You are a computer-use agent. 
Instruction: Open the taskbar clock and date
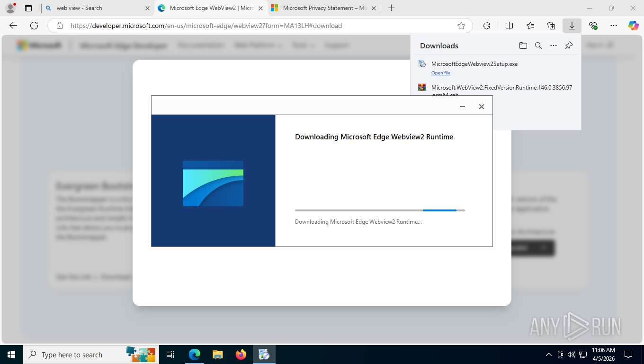point(603,355)
